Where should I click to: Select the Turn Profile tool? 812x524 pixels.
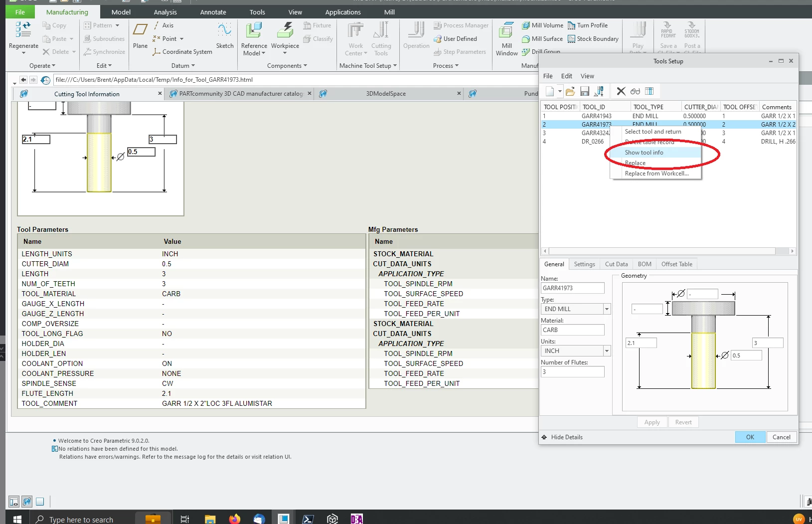tap(588, 25)
